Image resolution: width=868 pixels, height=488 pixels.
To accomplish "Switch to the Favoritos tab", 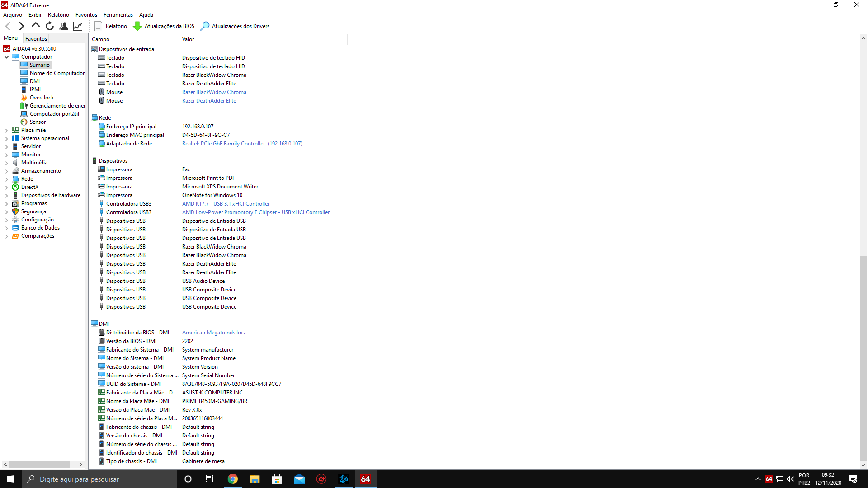I will tap(36, 39).
